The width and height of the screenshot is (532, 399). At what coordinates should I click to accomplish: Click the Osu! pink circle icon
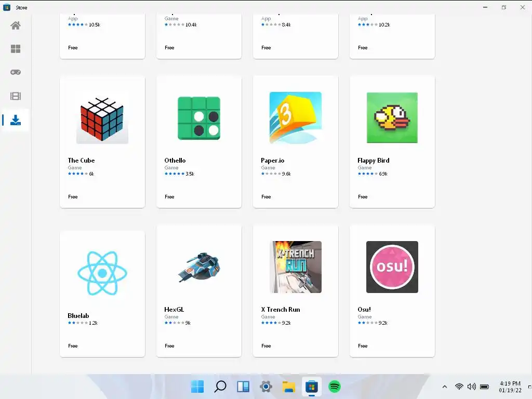click(x=392, y=267)
